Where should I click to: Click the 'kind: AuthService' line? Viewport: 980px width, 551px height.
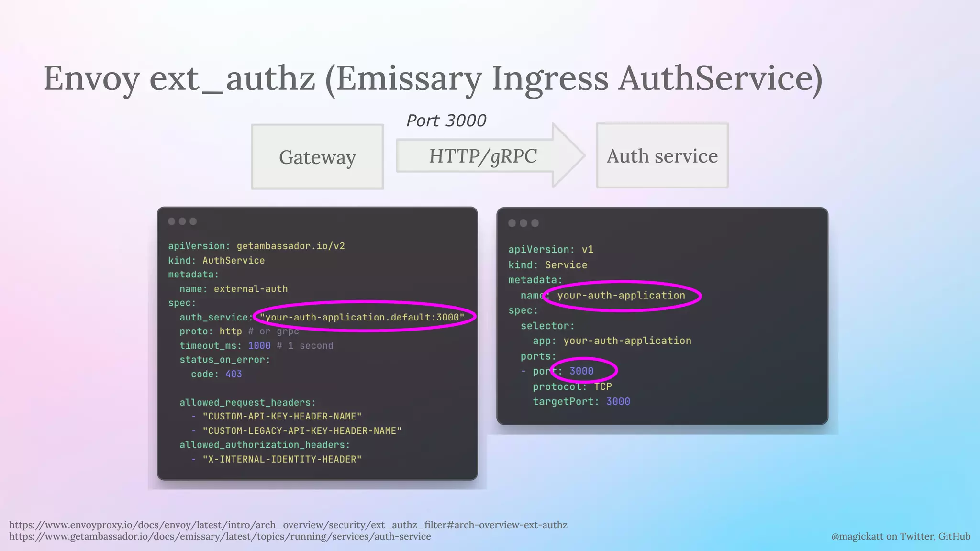(x=216, y=260)
